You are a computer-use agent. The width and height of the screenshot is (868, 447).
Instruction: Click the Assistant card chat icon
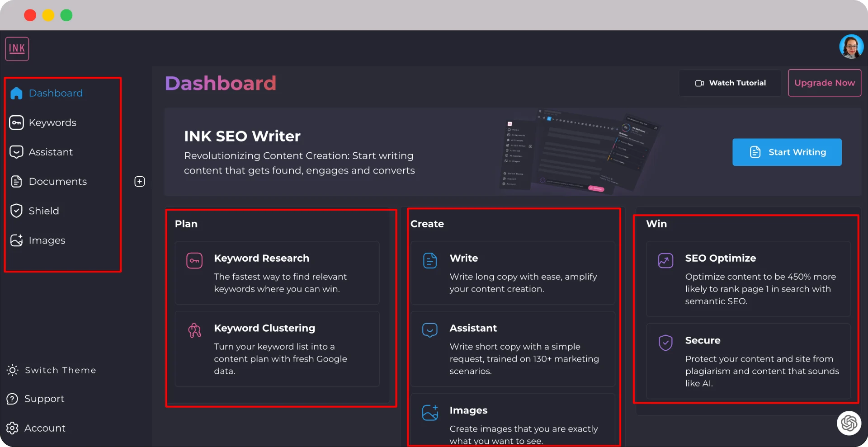[x=430, y=330]
